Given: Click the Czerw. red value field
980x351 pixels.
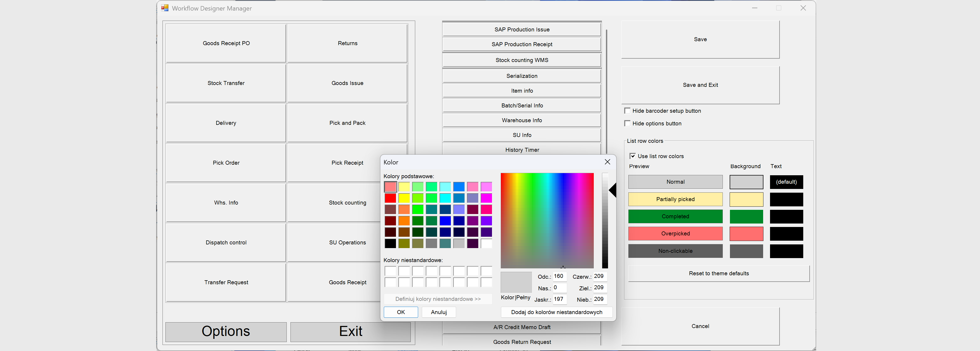Looking at the screenshot, I should coord(600,276).
